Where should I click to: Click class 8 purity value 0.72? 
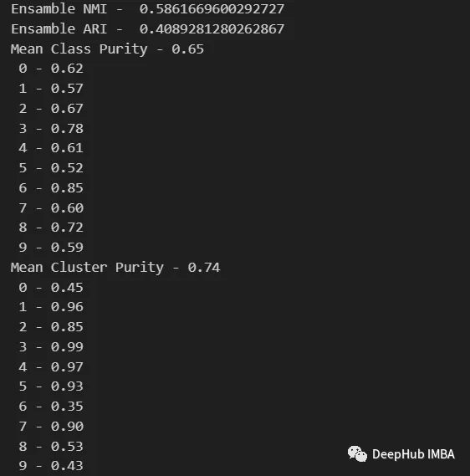(67, 228)
